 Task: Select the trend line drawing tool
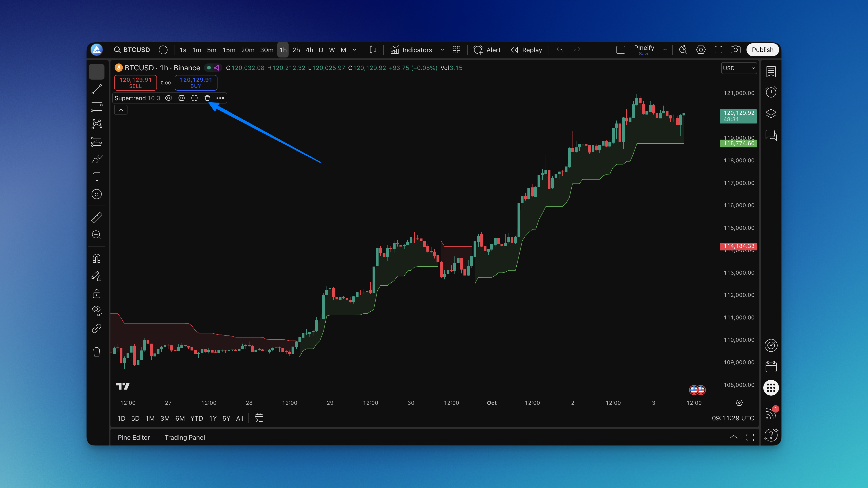tap(97, 89)
